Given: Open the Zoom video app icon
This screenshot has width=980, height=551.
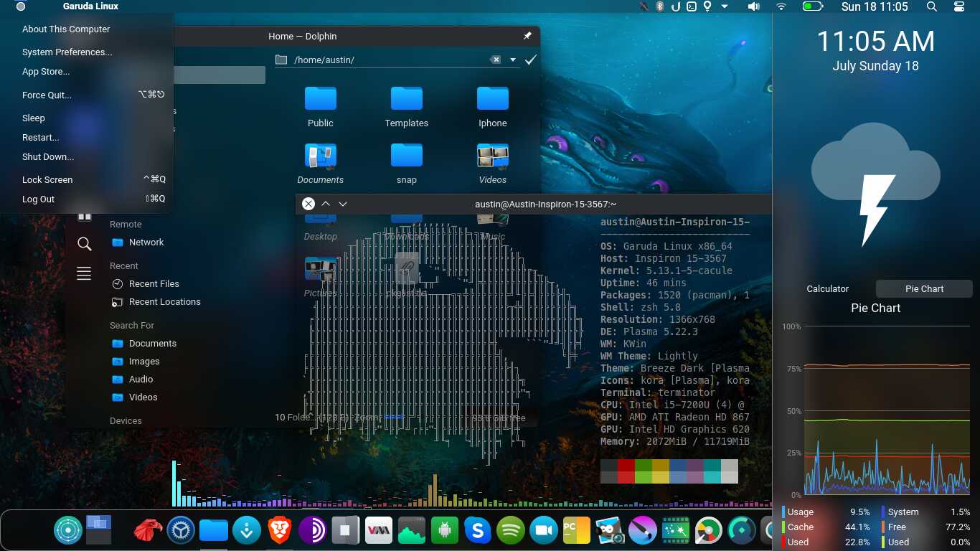Looking at the screenshot, I should tap(544, 531).
